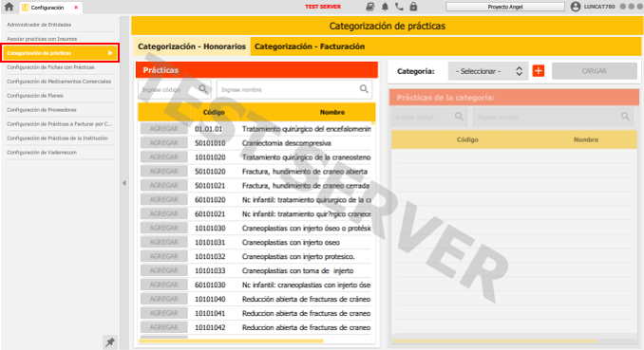This screenshot has width=644, height=350.
Task: Open Configuración de Vademecum
Action: (42, 152)
